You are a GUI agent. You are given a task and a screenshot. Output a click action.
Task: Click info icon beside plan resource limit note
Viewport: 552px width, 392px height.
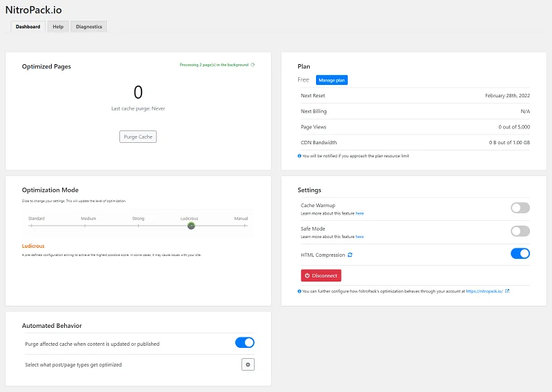(299, 156)
